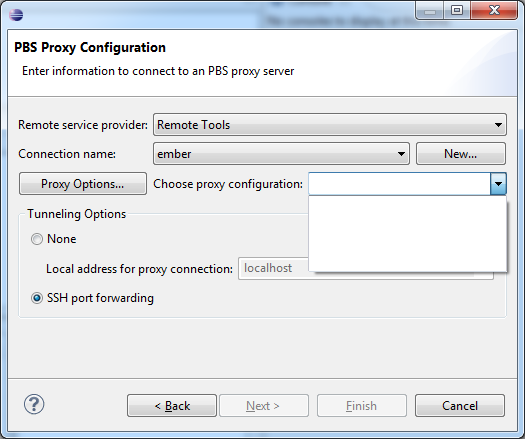The image size is (525, 439).
Task: Click the Next > button
Action: 264,406
